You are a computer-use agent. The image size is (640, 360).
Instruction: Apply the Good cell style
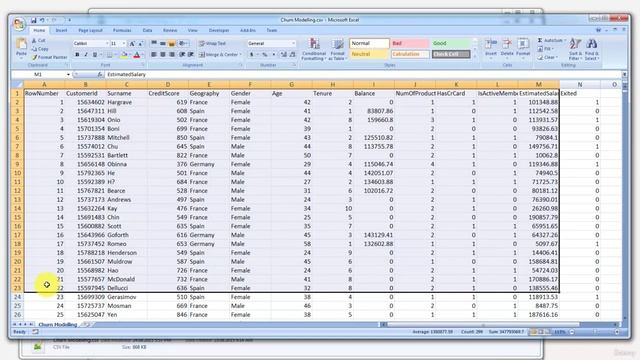point(451,43)
